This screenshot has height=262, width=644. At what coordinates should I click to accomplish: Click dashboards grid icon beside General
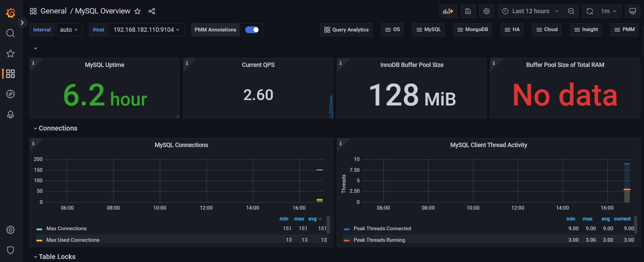(x=33, y=11)
